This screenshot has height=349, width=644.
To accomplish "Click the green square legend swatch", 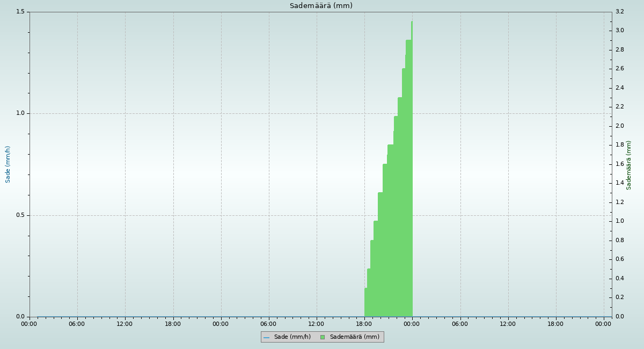I will point(323,337).
